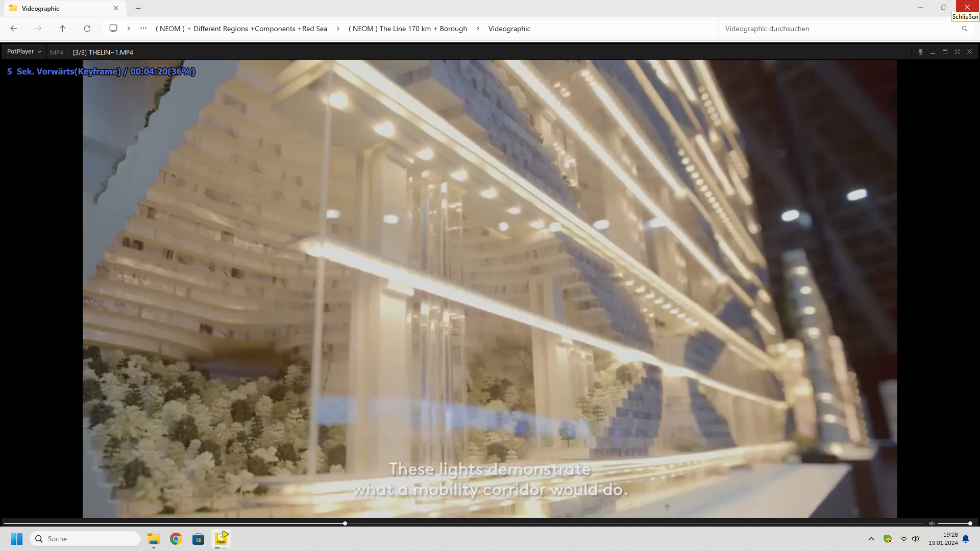Viewport: 980px width, 551px height.
Task: Click the seek bar position handle
Action: tap(345, 523)
